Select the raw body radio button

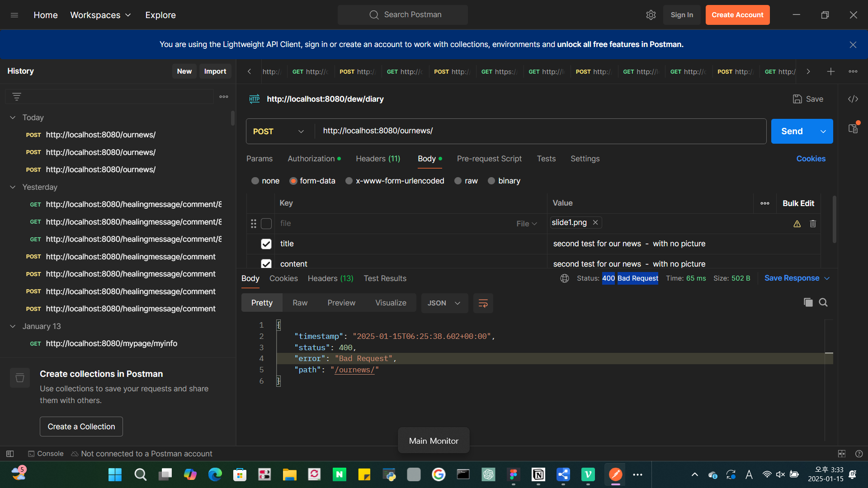point(458,181)
